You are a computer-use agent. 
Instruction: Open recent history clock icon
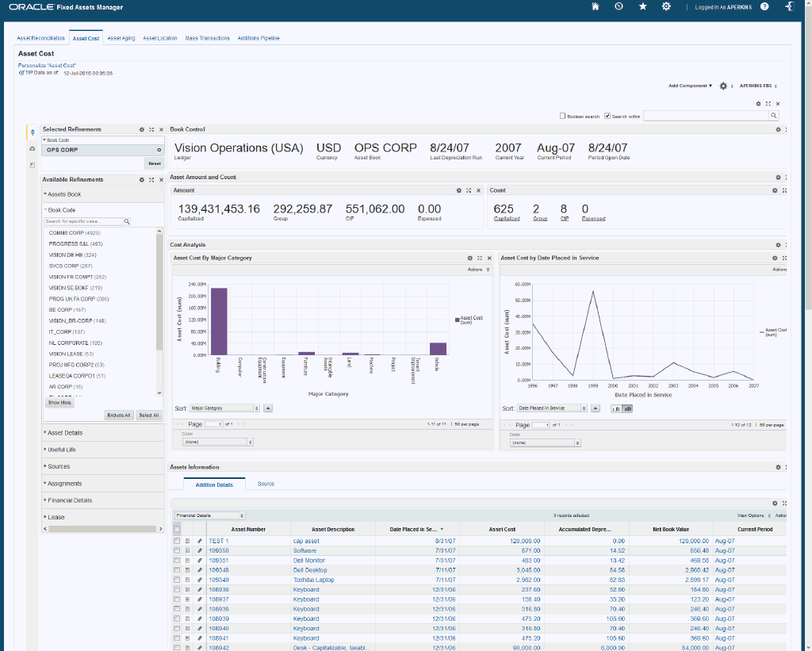click(x=619, y=6)
